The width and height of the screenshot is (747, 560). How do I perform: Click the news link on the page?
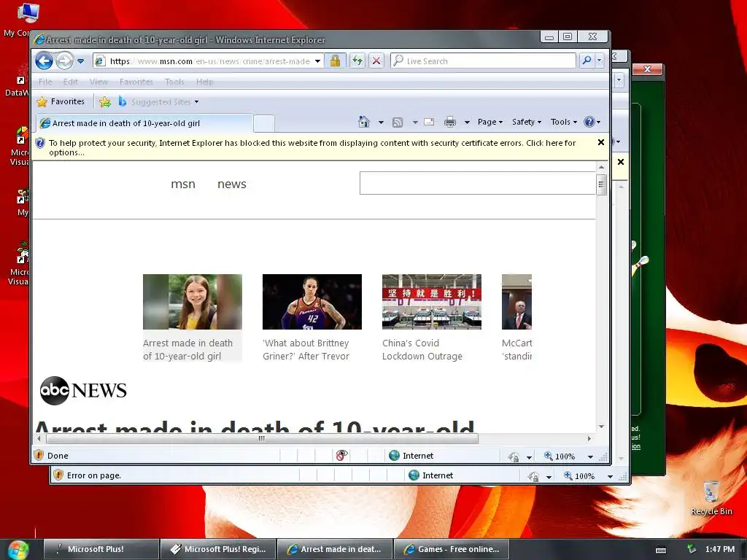[232, 184]
